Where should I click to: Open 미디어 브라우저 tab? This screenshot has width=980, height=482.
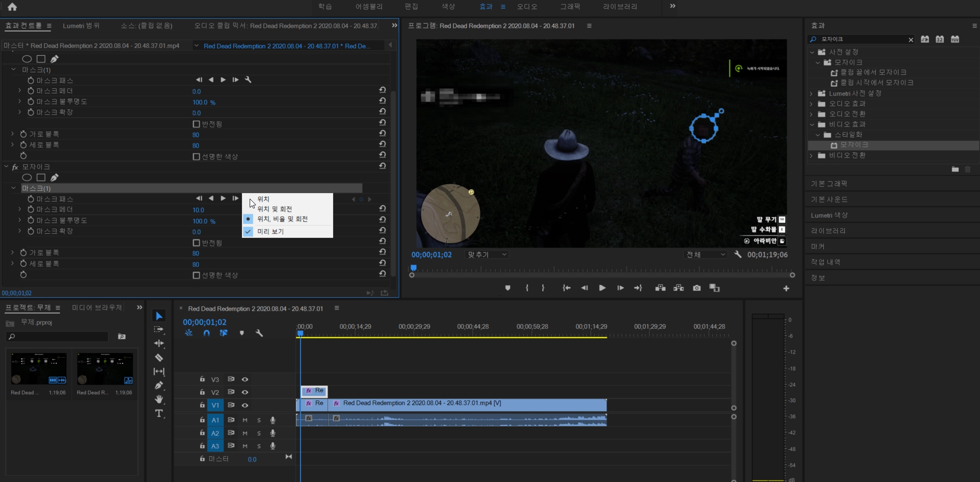tap(97, 308)
